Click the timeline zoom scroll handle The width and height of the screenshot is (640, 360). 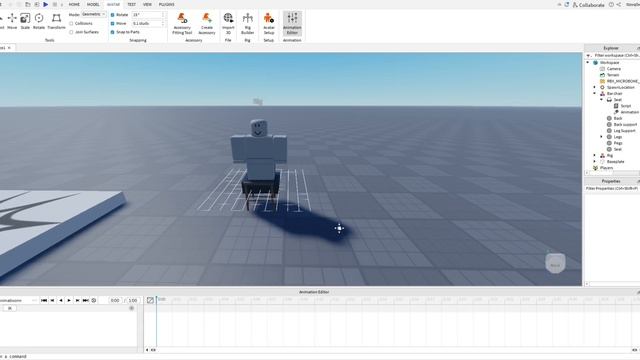153,350
